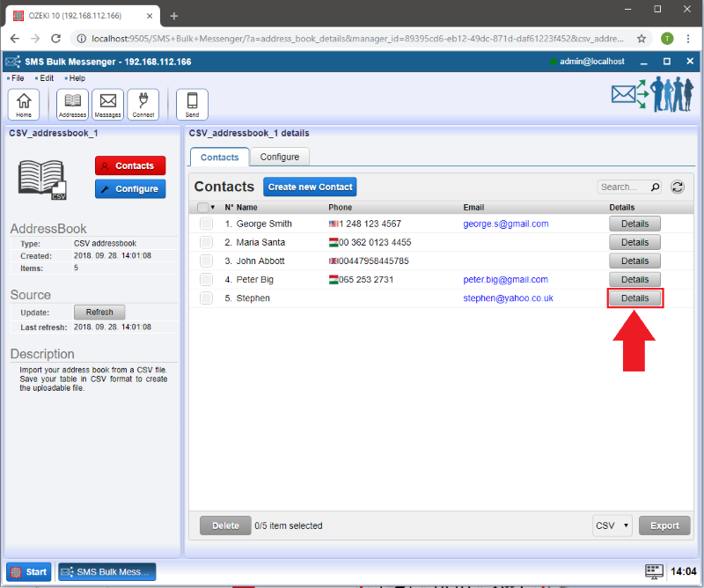The image size is (704, 588).
Task: Click the Home toolbar icon
Action: click(x=23, y=104)
